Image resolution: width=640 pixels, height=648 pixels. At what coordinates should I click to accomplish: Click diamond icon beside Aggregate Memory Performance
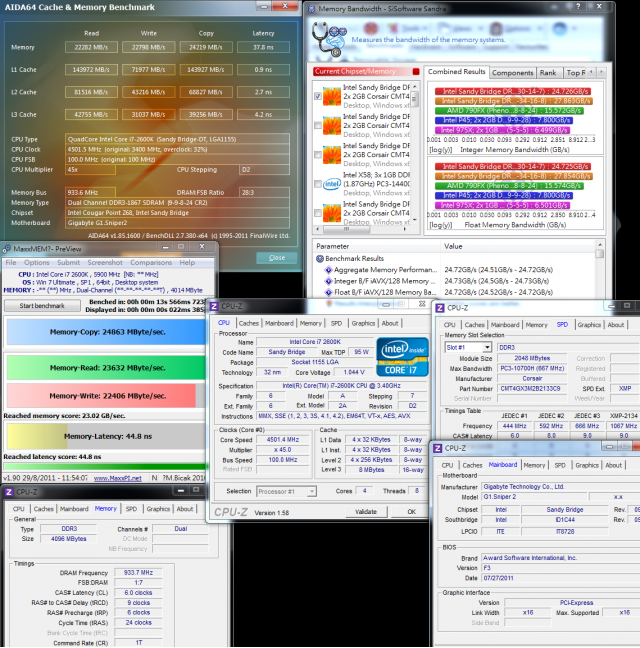(x=328, y=270)
